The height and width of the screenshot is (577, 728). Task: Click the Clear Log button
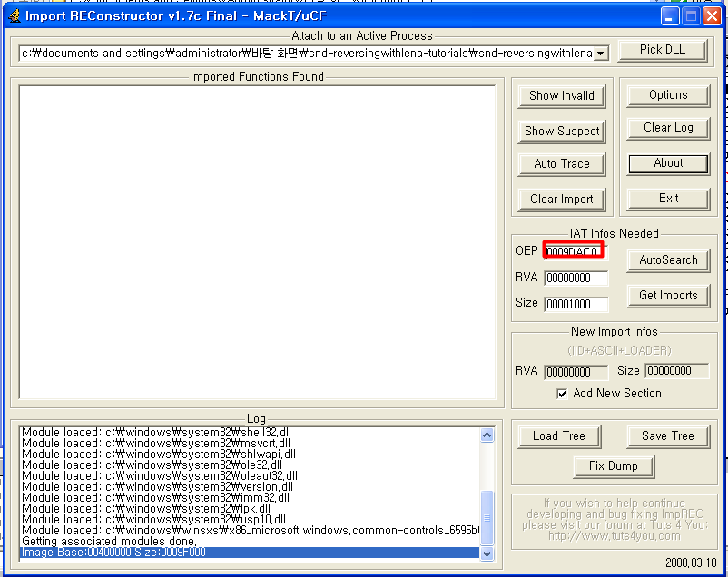(668, 128)
